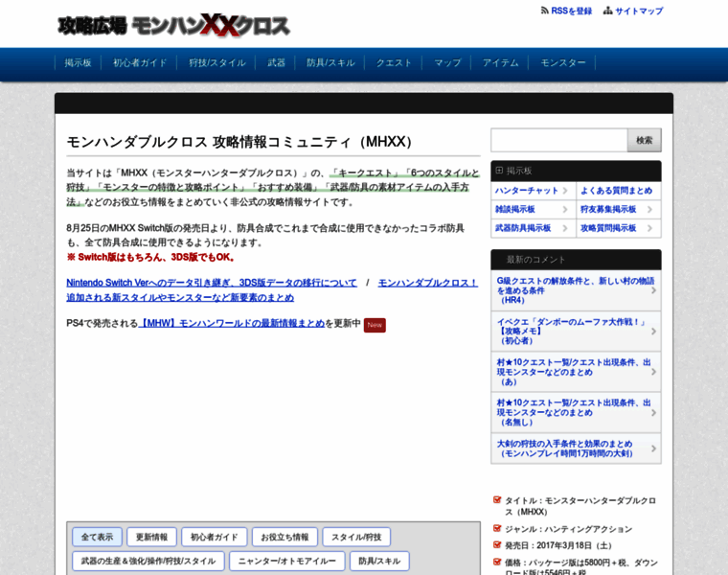Image resolution: width=728 pixels, height=575 pixels.
Task: Click the sitemap icon in header
Action: 607,11
